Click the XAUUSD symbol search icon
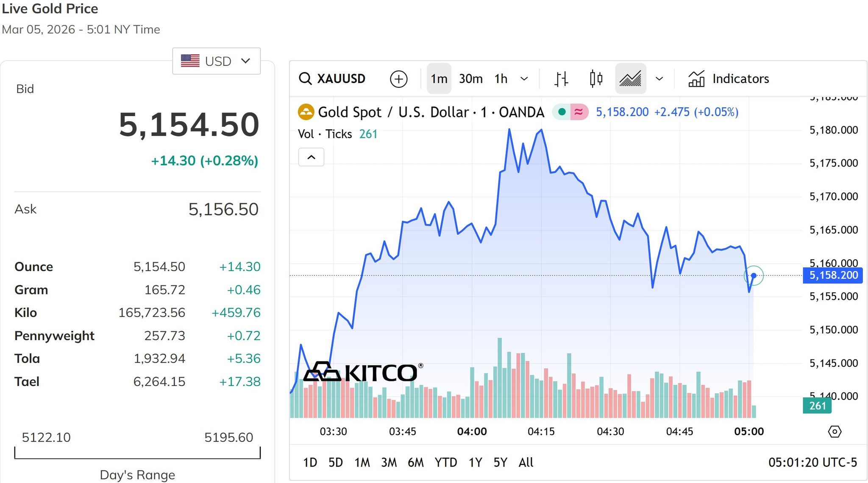 (x=305, y=79)
